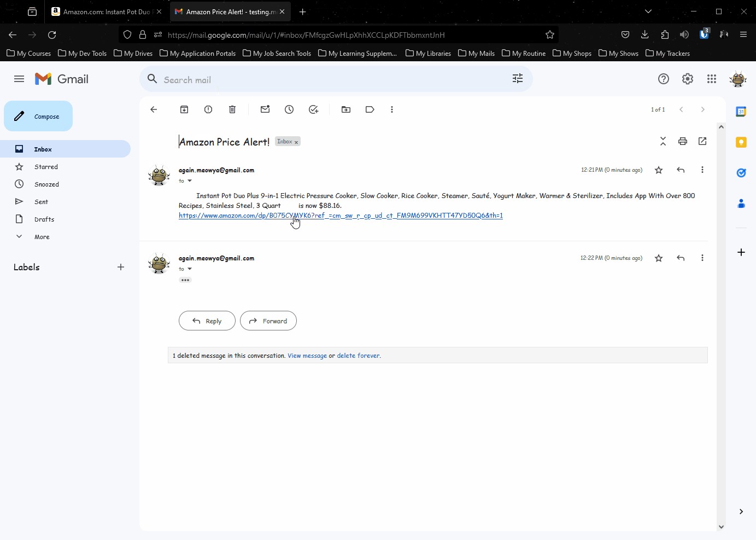View the deleted message
Viewport: 756px width, 540px height.
(307, 356)
